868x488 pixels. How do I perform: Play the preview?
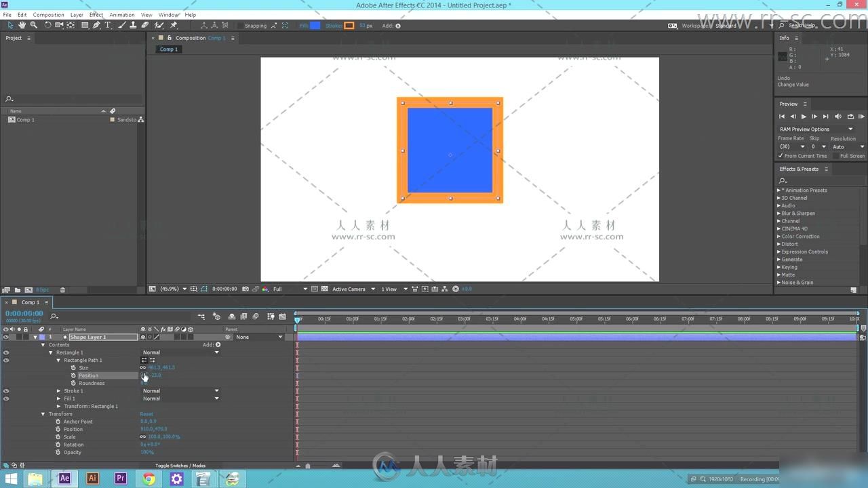[804, 117]
